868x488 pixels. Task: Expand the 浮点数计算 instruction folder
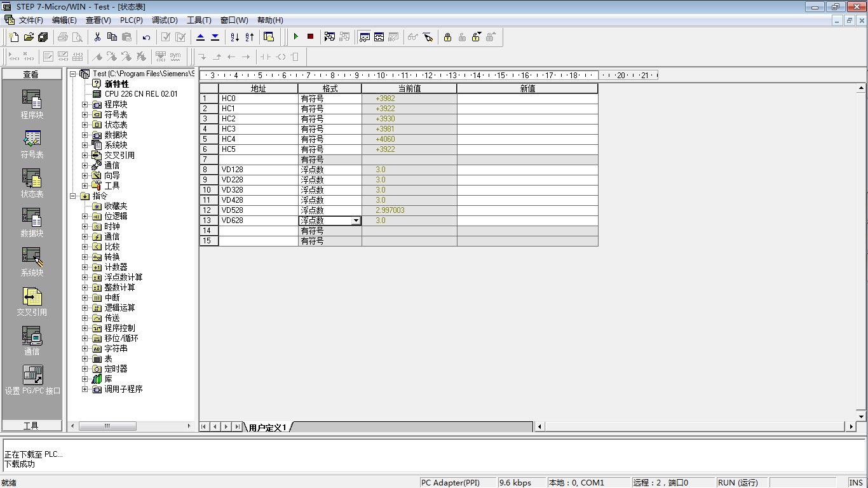pyautogui.click(x=85, y=277)
